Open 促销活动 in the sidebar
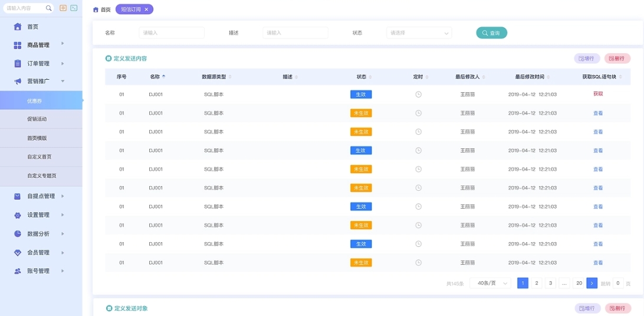 coord(41,119)
